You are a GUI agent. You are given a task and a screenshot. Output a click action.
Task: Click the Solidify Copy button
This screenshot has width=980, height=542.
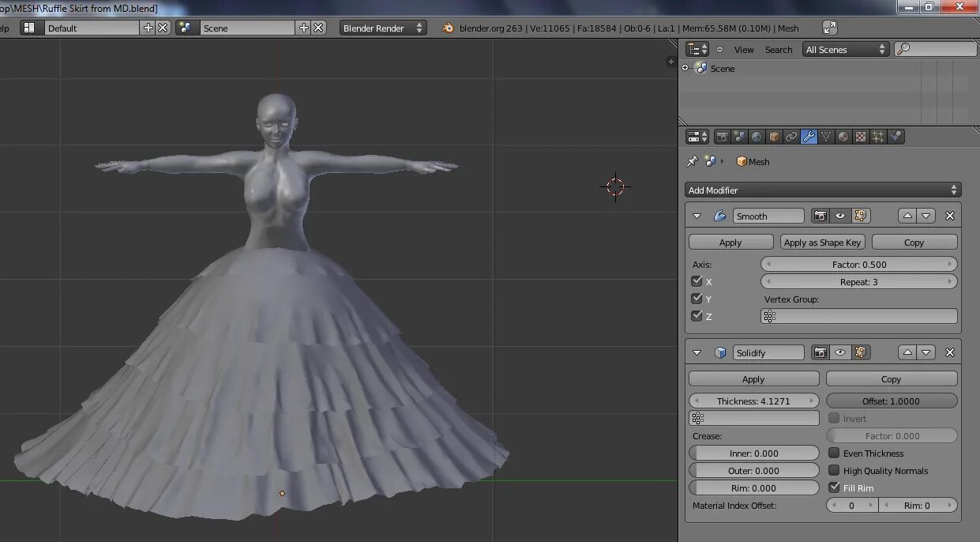point(891,379)
